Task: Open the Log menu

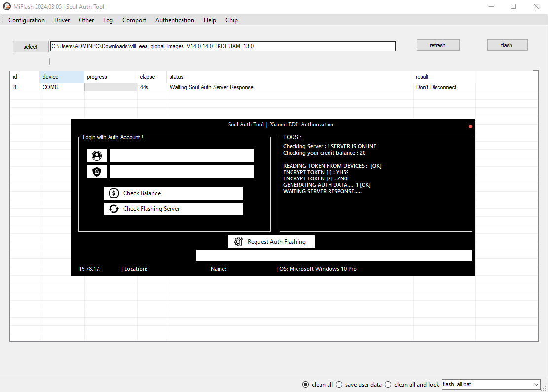Action: click(108, 20)
